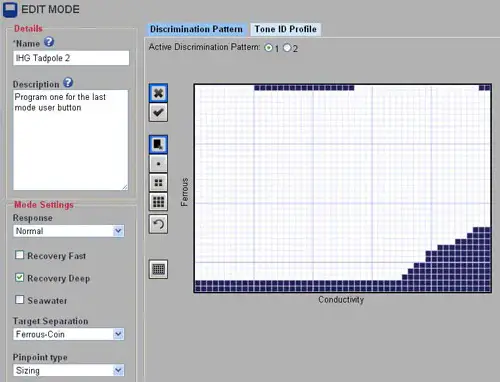Click the rejected block at the top of the grid
This screenshot has height=382, width=500.
pos(304,88)
